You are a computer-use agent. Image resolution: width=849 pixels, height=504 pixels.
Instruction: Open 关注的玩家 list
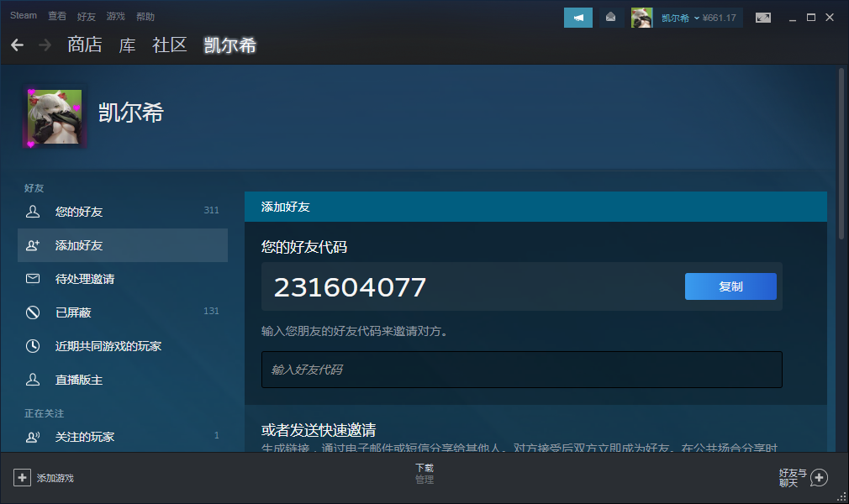point(123,437)
